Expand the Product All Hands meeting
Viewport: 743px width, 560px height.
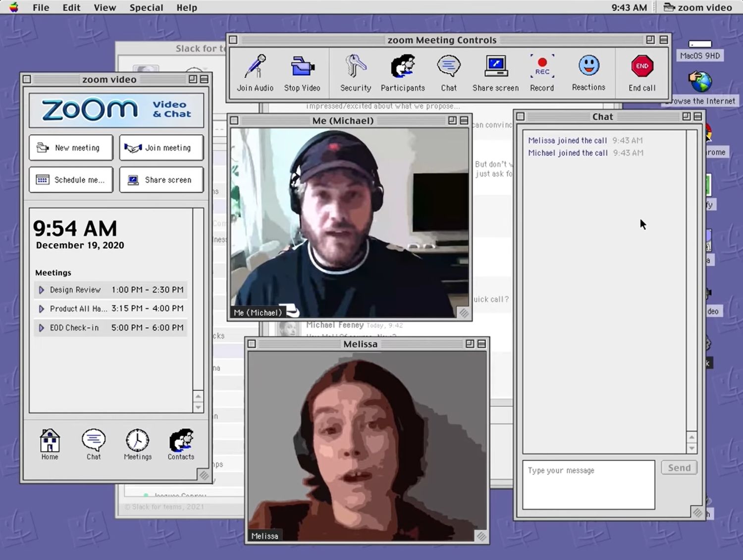(42, 309)
